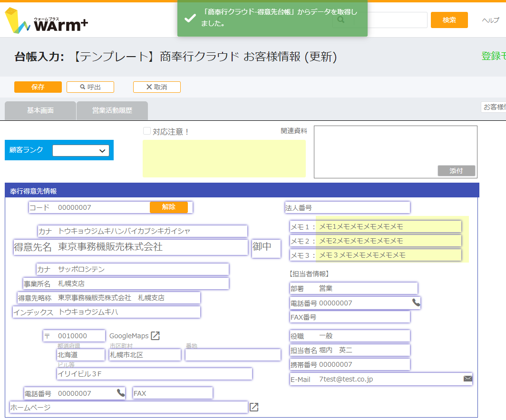Click the orange 保存 button
Image resolution: width=506 pixels, height=420 pixels.
tap(38, 87)
